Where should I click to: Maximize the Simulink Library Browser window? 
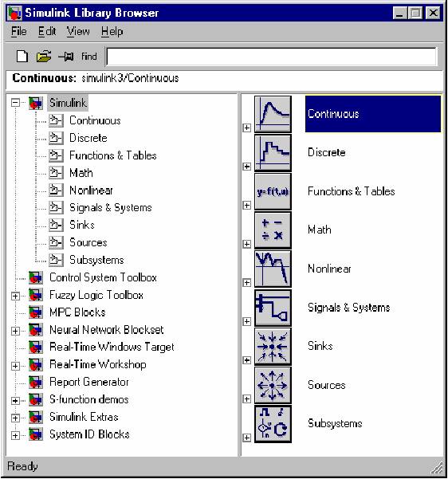[415, 13]
